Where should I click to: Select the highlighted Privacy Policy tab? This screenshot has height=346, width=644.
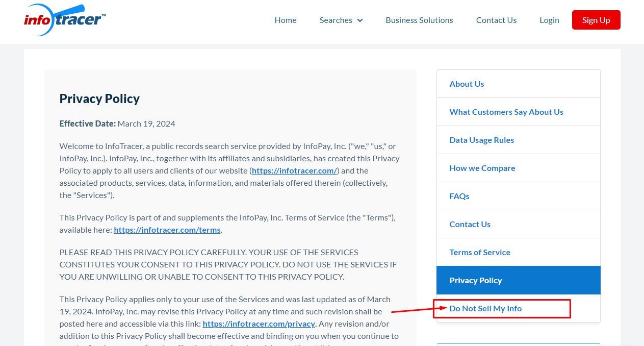point(519,280)
